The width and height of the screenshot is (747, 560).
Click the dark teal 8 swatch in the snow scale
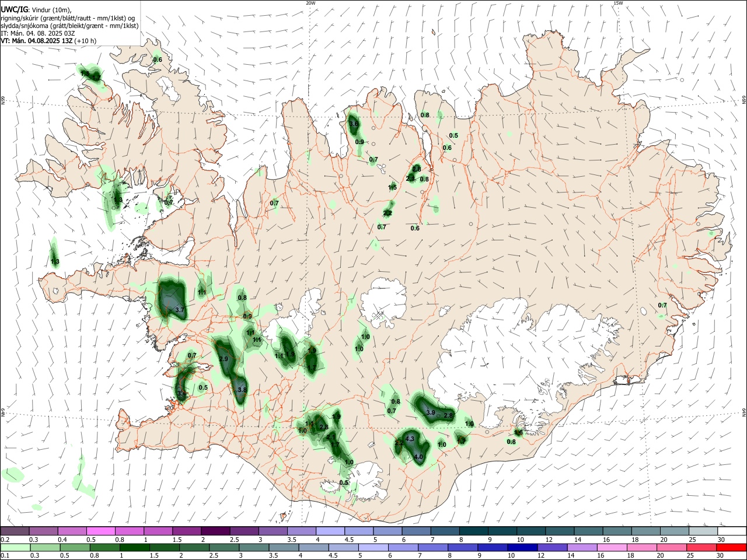473,531
